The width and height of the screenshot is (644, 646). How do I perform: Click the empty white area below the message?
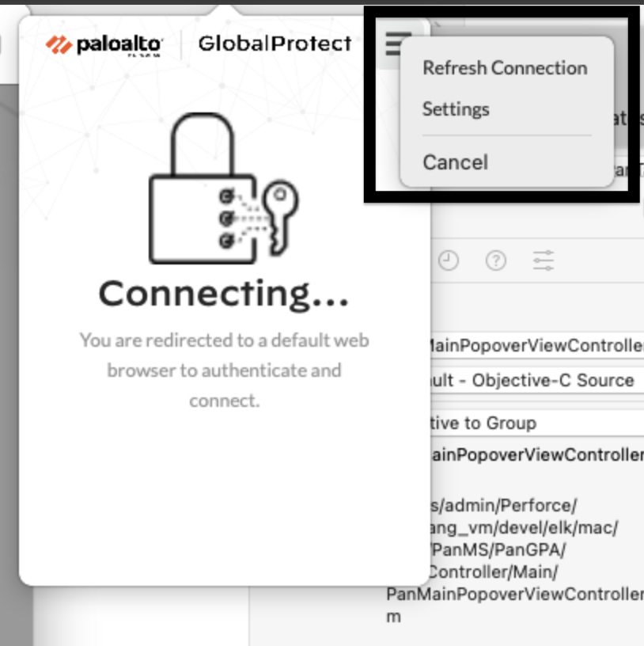point(225,494)
